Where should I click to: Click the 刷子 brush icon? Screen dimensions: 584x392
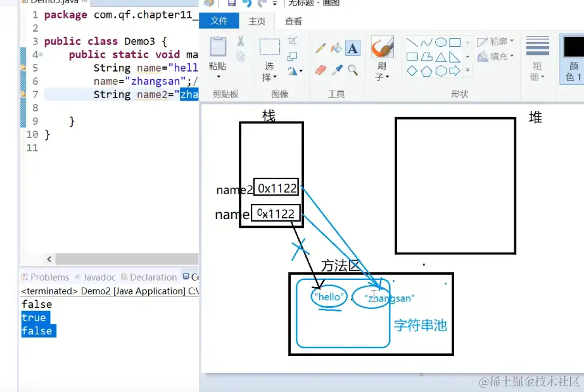click(x=382, y=47)
